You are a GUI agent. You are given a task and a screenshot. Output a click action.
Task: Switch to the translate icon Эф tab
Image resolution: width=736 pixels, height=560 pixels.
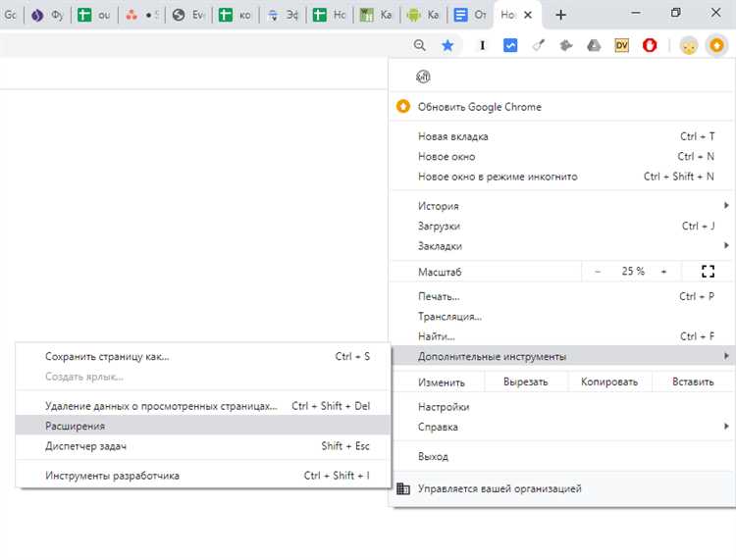pyautogui.click(x=283, y=15)
